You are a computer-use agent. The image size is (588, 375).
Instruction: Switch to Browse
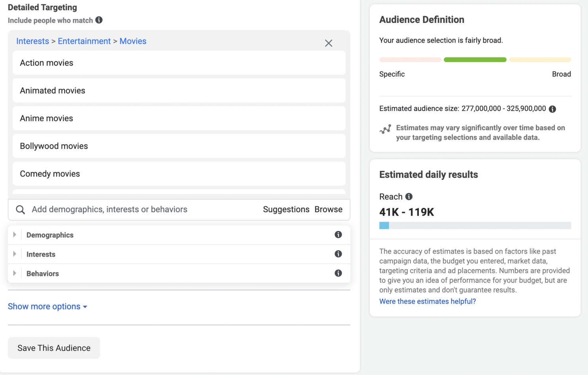tap(328, 209)
